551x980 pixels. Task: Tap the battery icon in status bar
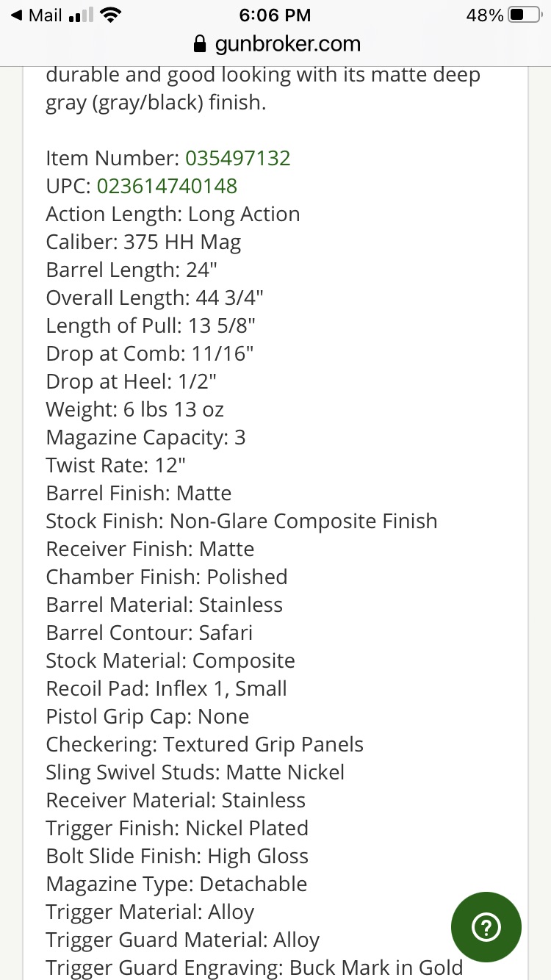[526, 15]
